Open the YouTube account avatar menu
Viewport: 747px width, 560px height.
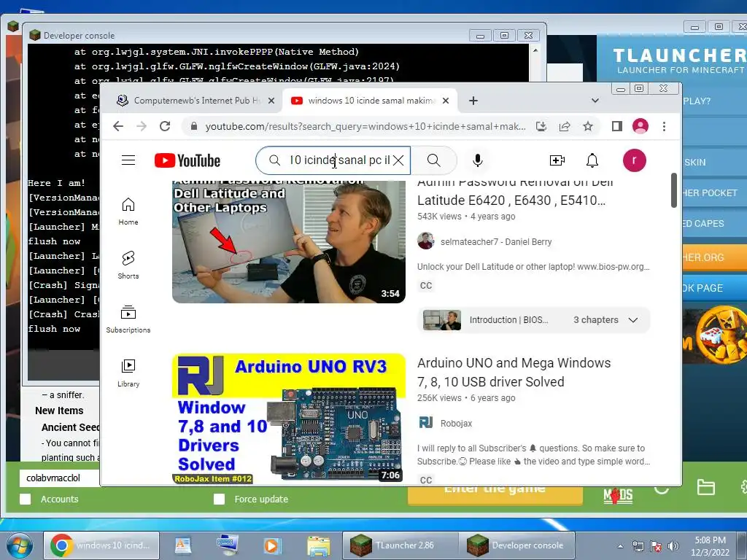634,160
